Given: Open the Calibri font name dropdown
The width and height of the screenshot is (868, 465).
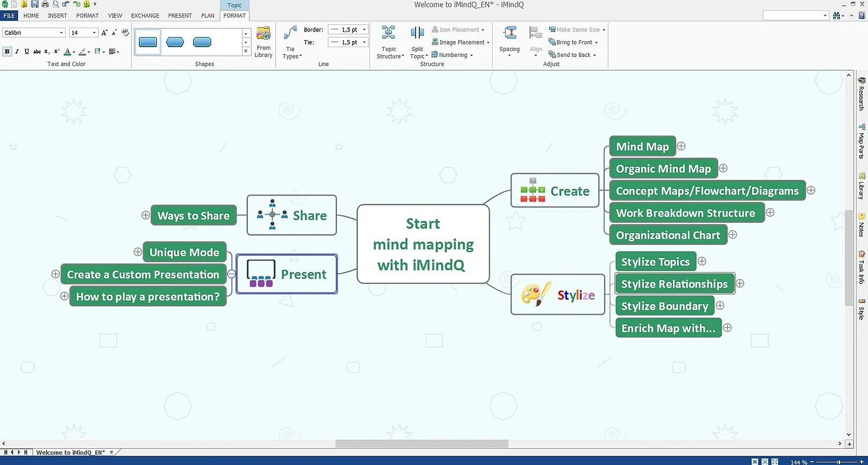Looking at the screenshot, I should (61, 33).
